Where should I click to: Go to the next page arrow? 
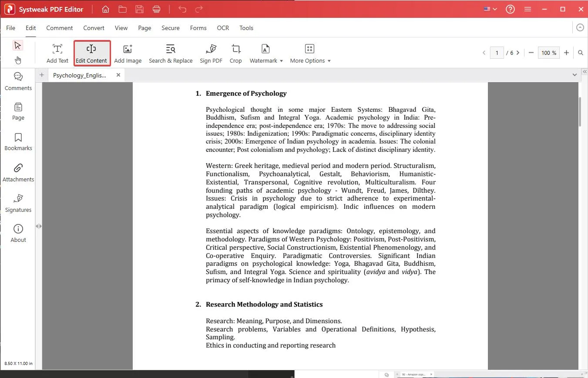518,53
